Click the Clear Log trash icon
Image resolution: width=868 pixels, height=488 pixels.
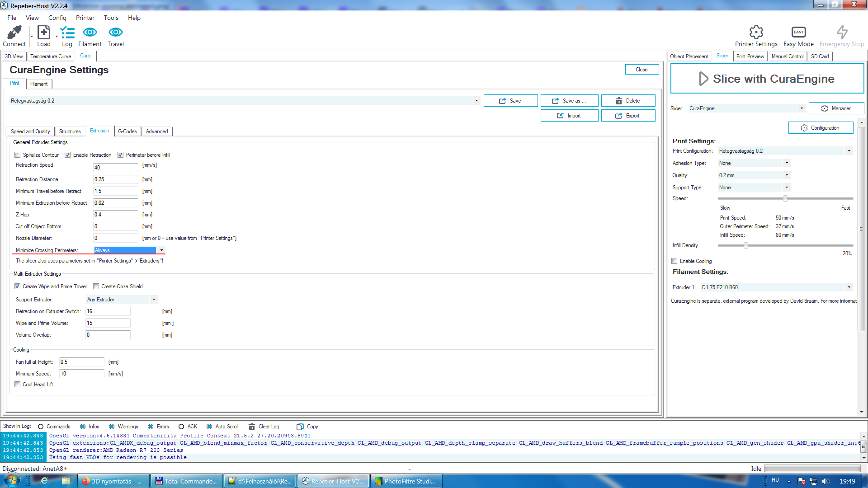coord(252,427)
